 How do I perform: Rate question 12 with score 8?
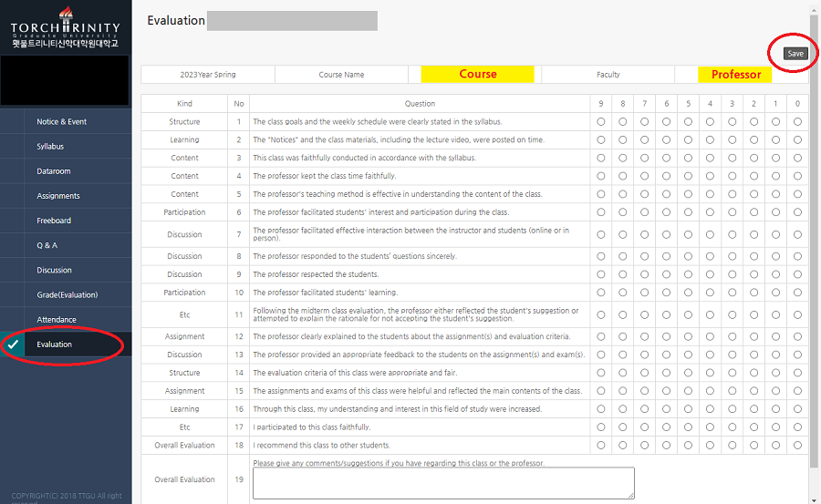click(622, 336)
